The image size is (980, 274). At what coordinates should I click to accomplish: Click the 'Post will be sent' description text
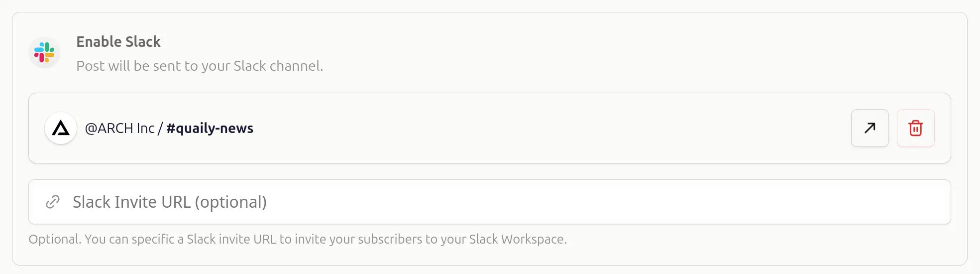tap(200, 66)
